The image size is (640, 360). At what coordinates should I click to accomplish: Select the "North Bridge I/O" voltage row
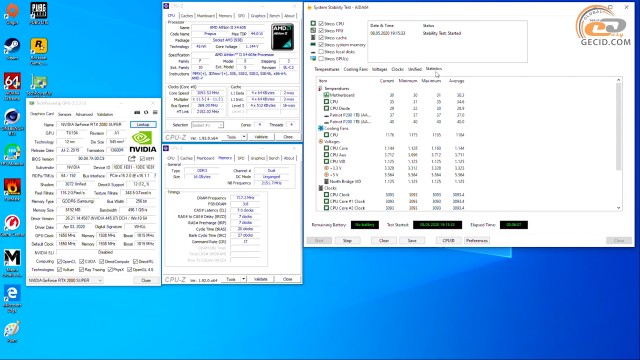click(x=394, y=181)
